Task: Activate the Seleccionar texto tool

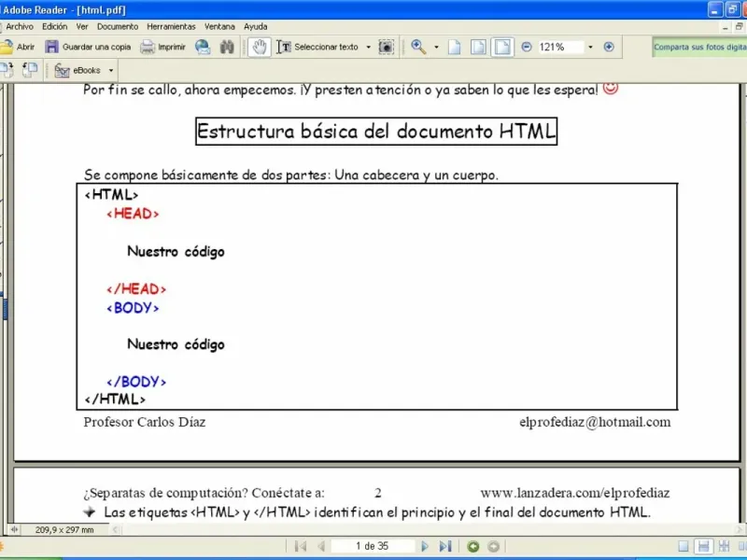Action: (317, 47)
